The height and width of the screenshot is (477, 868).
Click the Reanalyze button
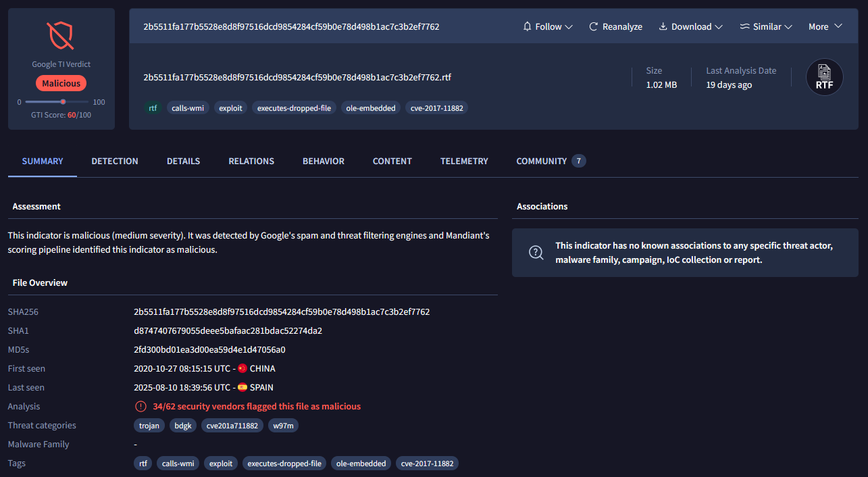pyautogui.click(x=615, y=26)
